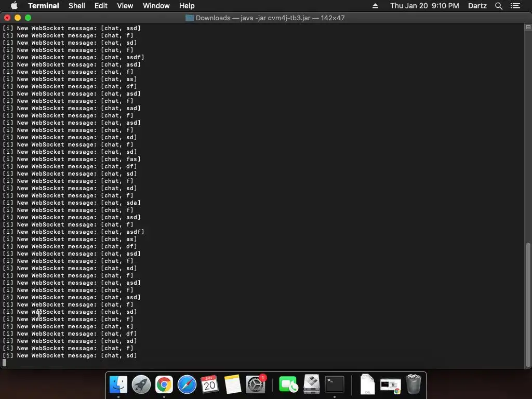Open Safari compass icon in Dock
The width and height of the screenshot is (532, 399).
point(187,384)
